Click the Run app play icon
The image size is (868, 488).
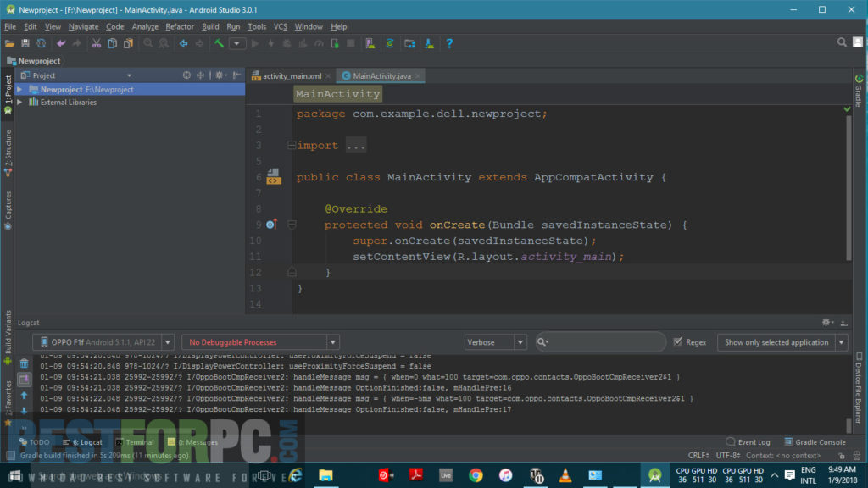point(255,43)
